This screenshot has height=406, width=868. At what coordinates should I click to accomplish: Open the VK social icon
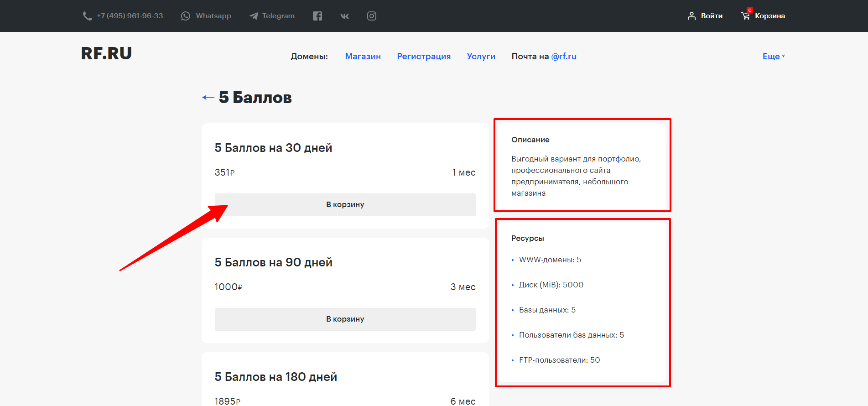point(344,16)
